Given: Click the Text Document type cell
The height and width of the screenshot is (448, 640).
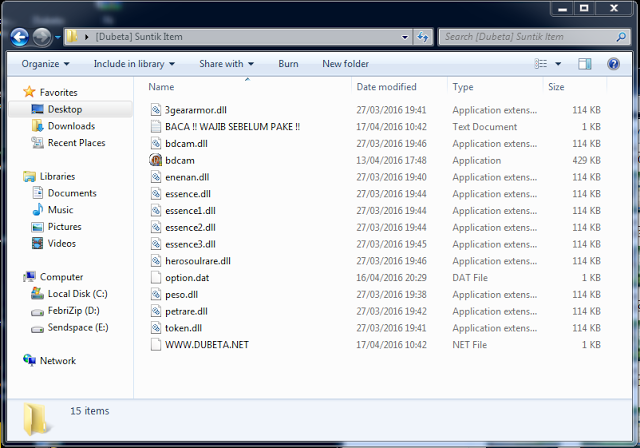Looking at the screenshot, I should [x=484, y=127].
